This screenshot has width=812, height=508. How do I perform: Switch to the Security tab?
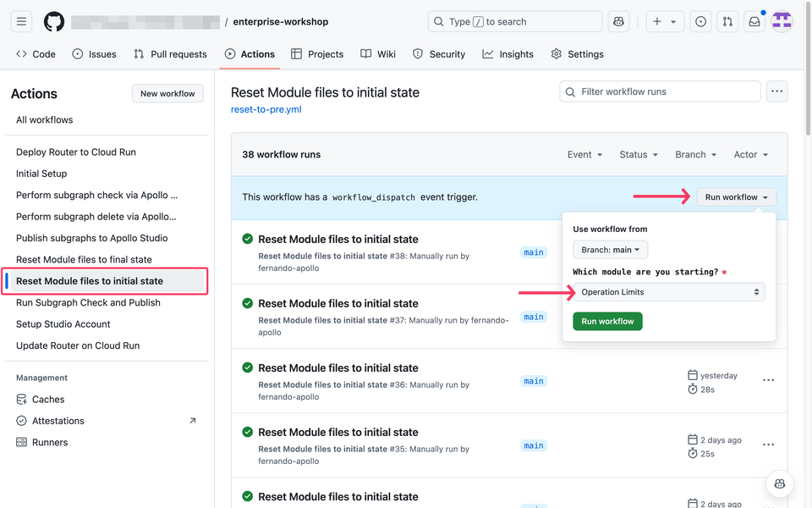439,54
